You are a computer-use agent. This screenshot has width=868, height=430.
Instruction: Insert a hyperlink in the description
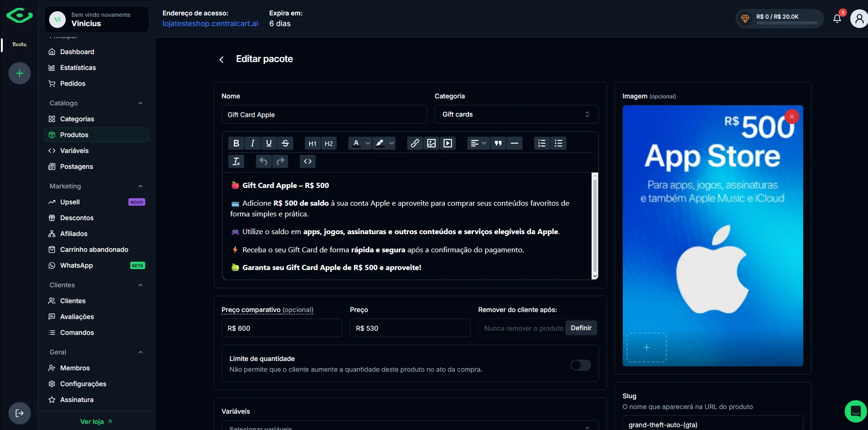pyautogui.click(x=415, y=143)
